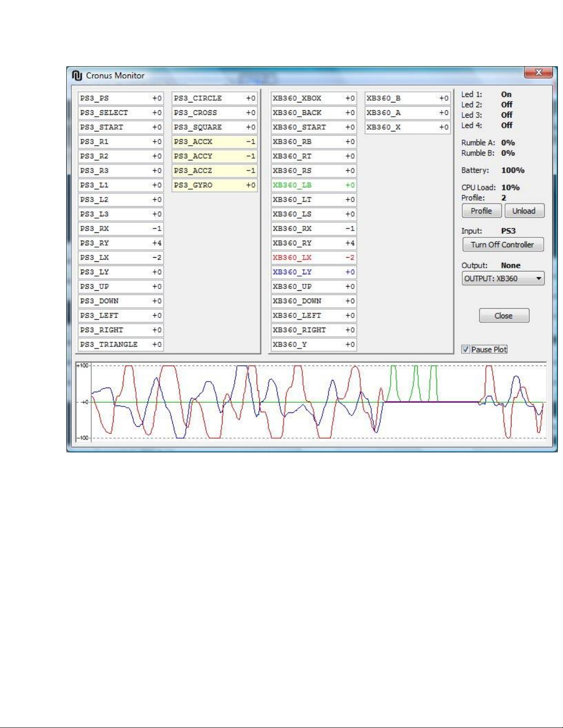Click the PS3_CIRCLE row
Image resolution: width=563 pixels, height=728 pixels.
coord(215,98)
